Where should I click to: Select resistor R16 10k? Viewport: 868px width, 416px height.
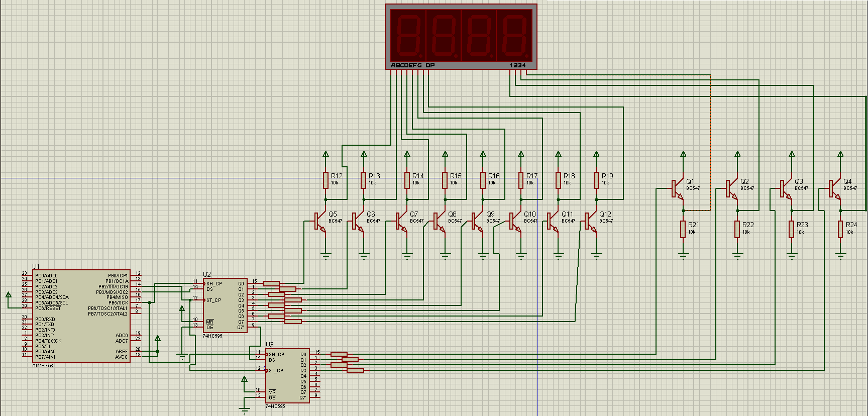click(x=483, y=180)
